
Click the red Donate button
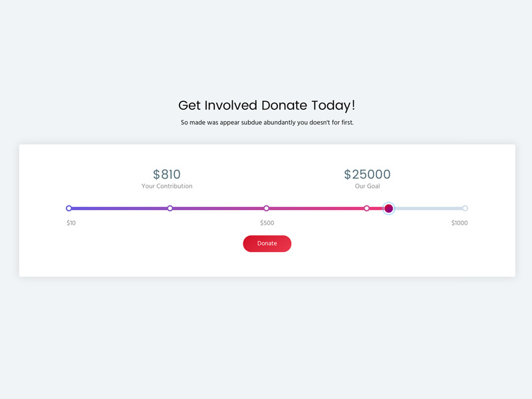pyautogui.click(x=267, y=243)
